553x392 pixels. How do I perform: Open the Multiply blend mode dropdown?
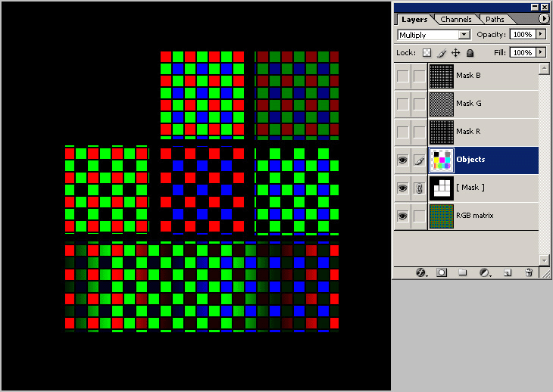[x=464, y=35]
